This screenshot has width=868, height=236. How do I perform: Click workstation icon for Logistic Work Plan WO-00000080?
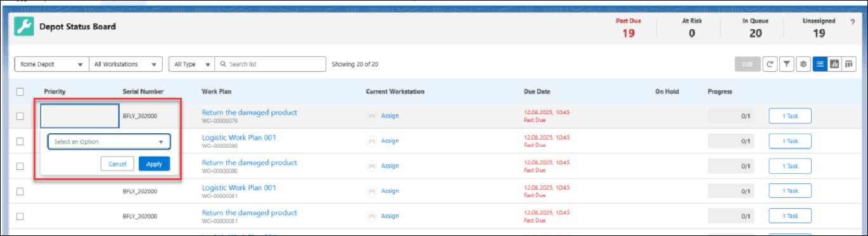[371, 141]
